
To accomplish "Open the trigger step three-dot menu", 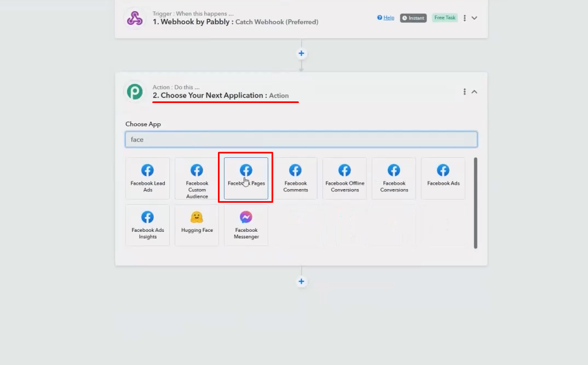I will click(465, 18).
